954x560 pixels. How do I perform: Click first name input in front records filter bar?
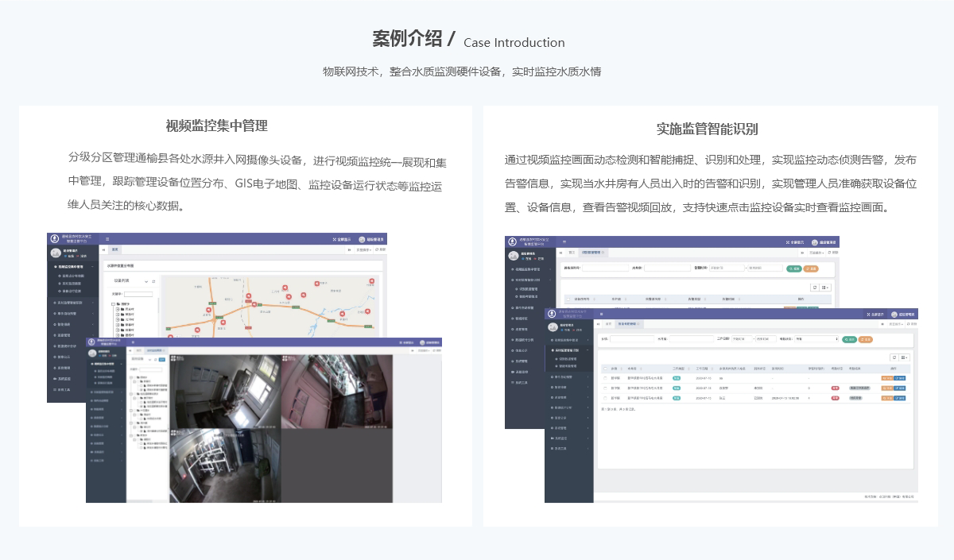(x=632, y=339)
